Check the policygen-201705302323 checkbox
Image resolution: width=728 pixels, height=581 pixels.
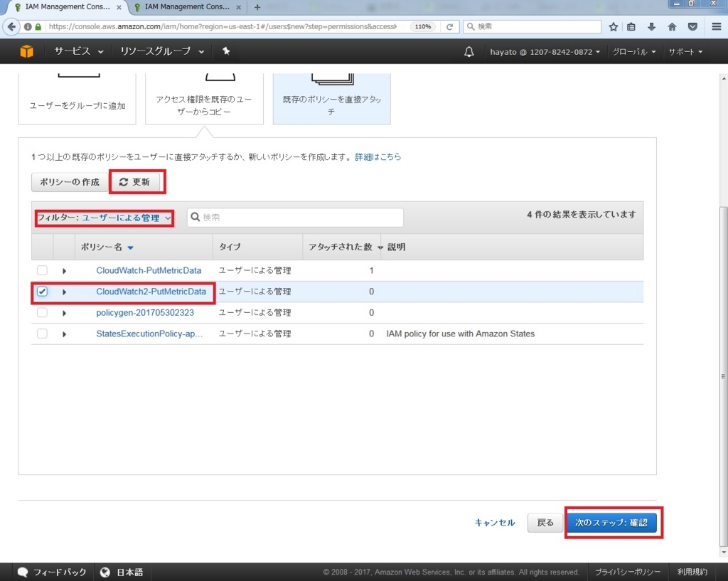(42, 313)
